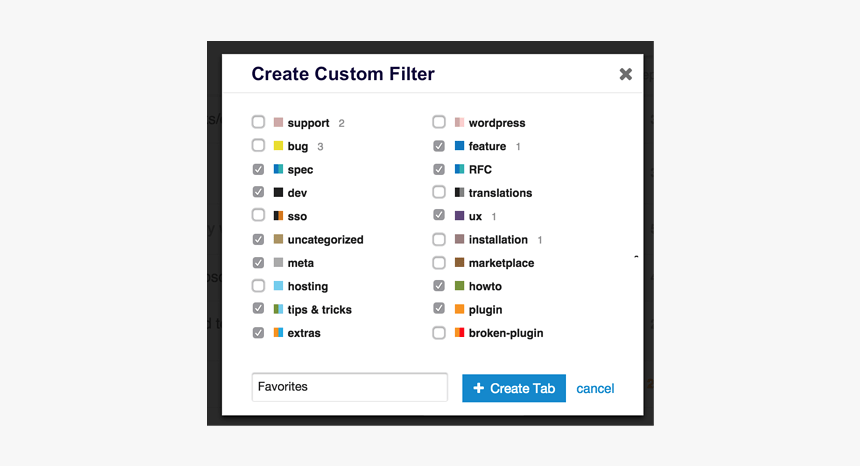Uncheck the plugin category checkbox
The height and width of the screenshot is (466, 860).
pyautogui.click(x=439, y=309)
